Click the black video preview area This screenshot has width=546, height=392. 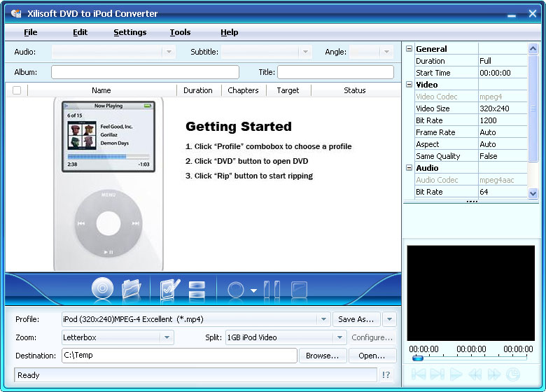click(471, 293)
